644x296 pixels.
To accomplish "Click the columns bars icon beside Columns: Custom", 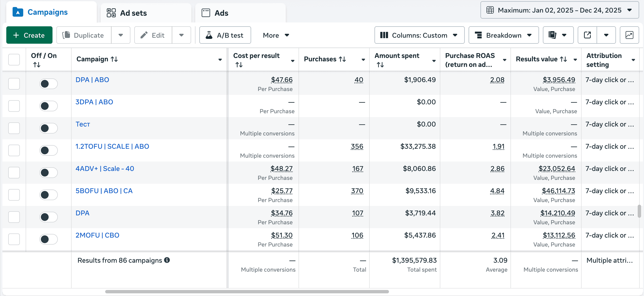I will point(384,35).
